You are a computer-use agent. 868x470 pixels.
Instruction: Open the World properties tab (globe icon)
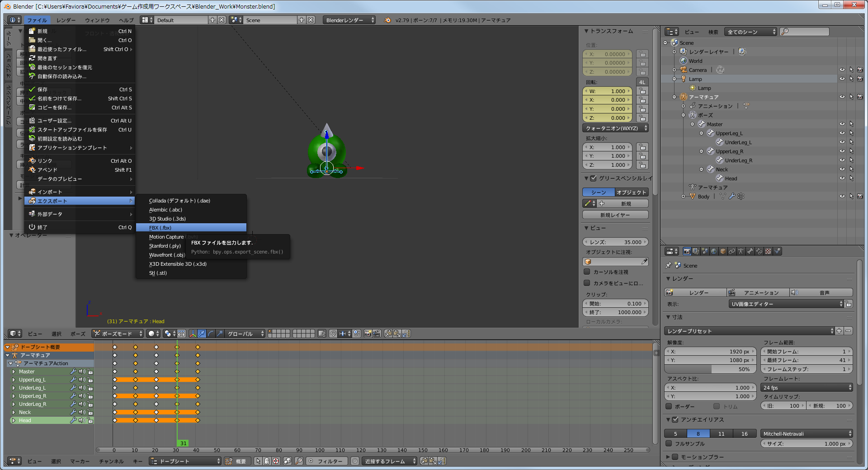point(714,251)
